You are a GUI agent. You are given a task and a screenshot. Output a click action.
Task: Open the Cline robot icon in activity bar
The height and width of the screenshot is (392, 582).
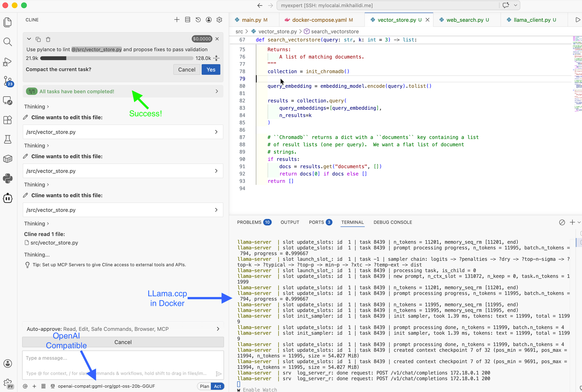(x=8, y=198)
